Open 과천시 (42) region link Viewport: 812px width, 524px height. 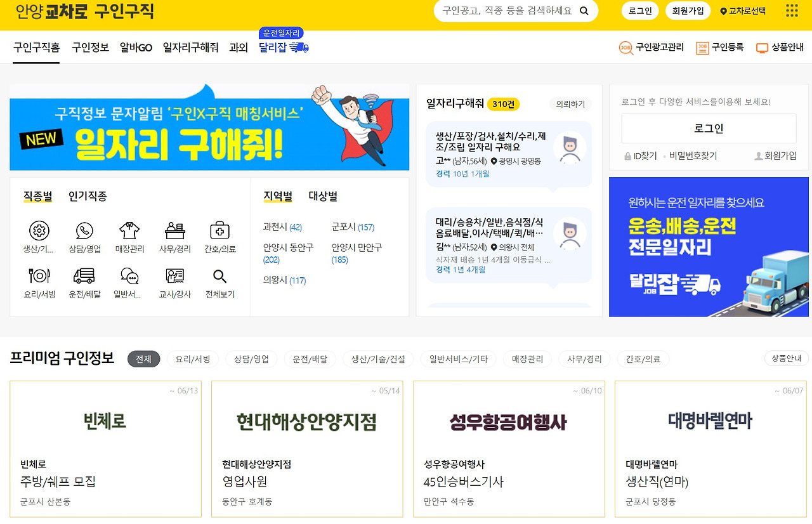[x=282, y=227]
